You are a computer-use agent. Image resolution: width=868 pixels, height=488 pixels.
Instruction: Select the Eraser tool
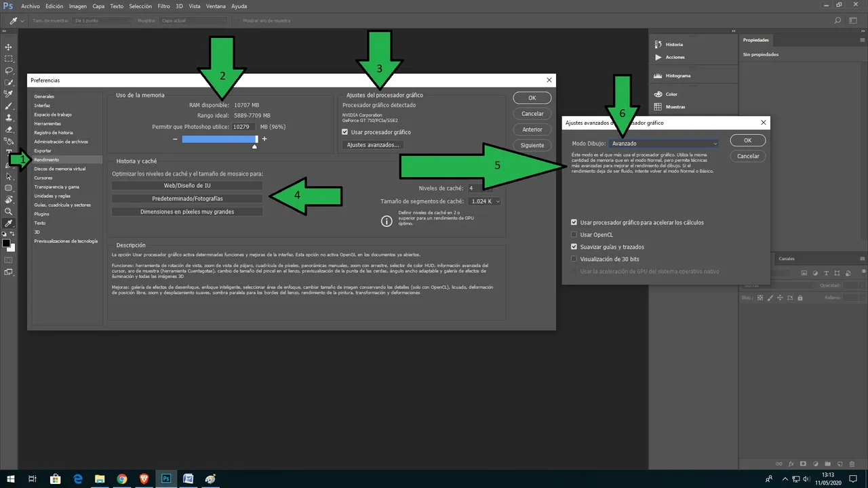click(9, 129)
